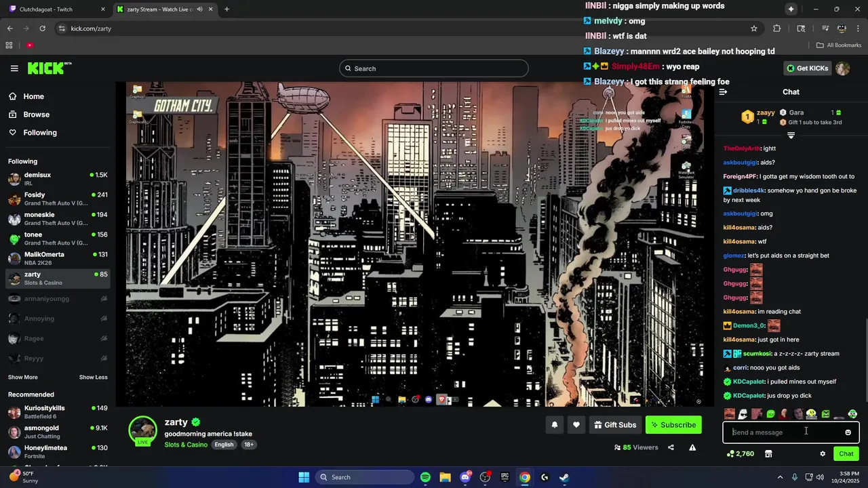The height and width of the screenshot is (488, 868).
Task: Open apps grid icon in bookmarks bar
Action: 9,45
